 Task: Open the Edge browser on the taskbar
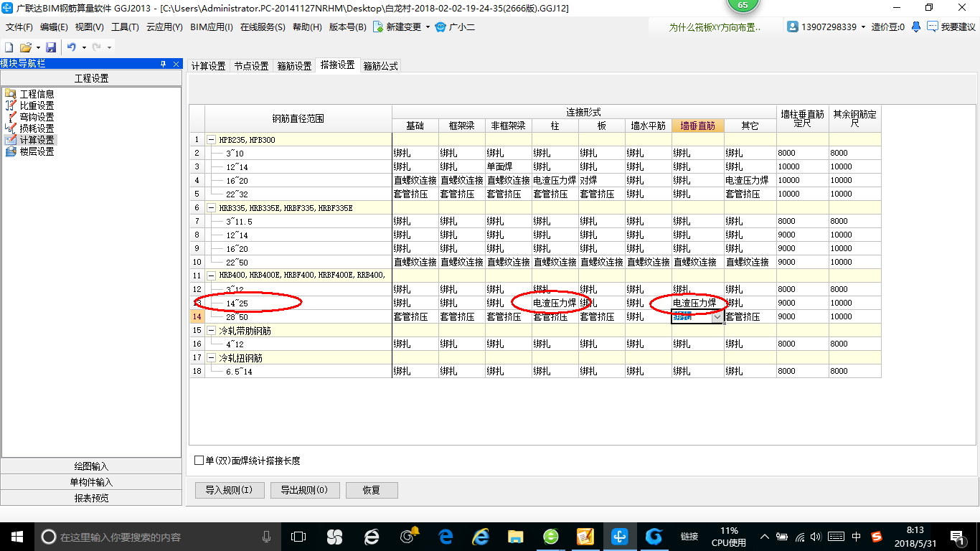446,537
